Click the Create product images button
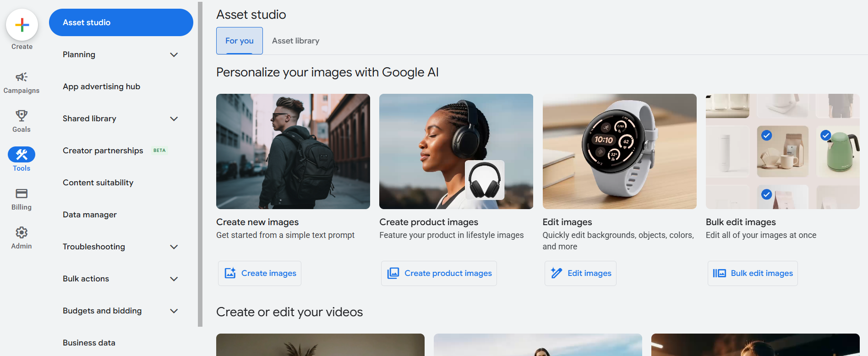 pyautogui.click(x=439, y=273)
